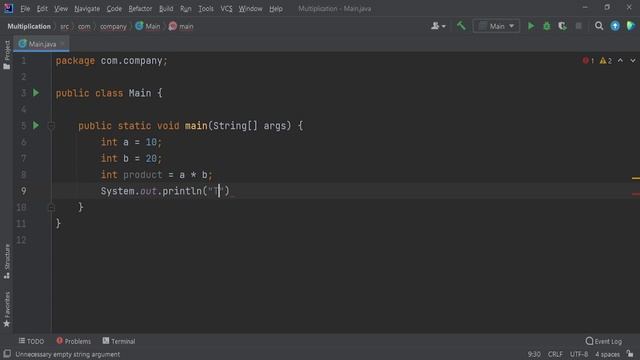Close the Main.java tab
This screenshot has height=360, width=640.
(63, 44)
